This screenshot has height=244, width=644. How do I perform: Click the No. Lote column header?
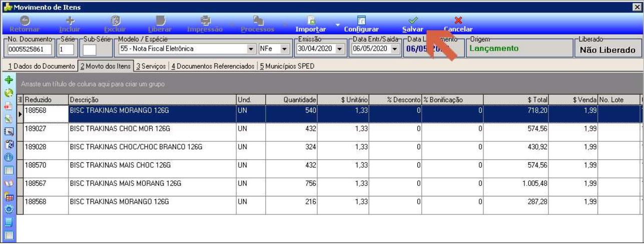(x=619, y=100)
